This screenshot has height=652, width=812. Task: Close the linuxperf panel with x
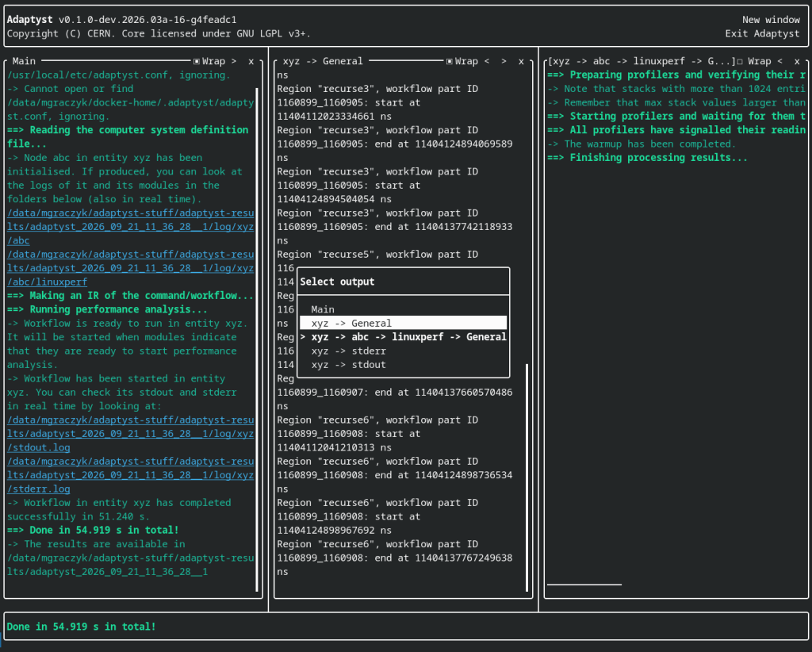click(x=797, y=61)
